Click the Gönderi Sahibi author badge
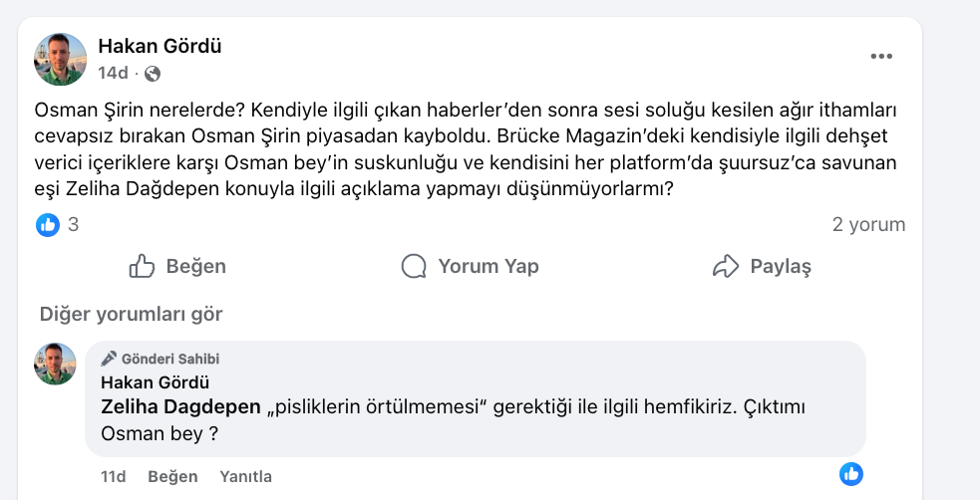980x500 pixels. 161,359
